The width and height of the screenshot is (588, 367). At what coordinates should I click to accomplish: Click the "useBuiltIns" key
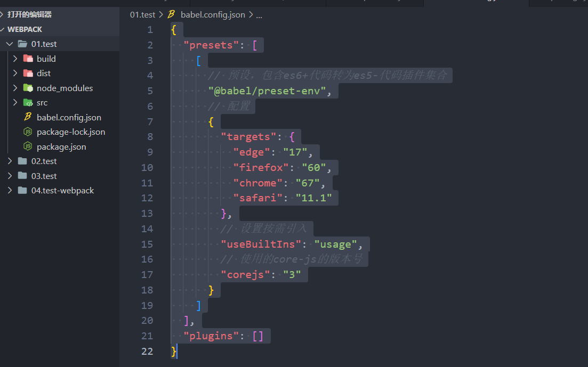tap(261, 244)
